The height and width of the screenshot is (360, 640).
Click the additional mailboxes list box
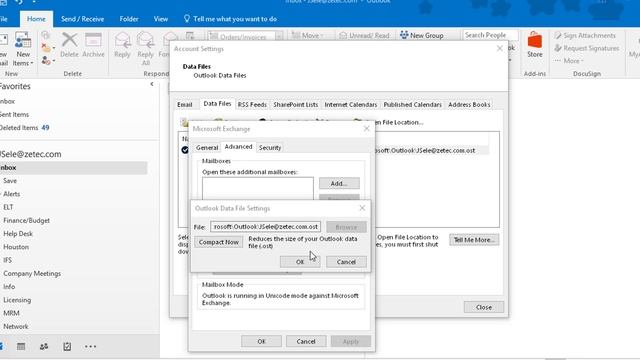pos(258,189)
